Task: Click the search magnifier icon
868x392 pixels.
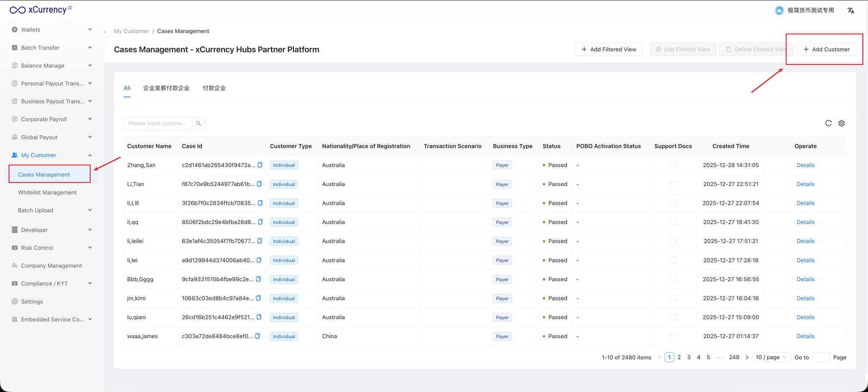Action: tap(198, 123)
